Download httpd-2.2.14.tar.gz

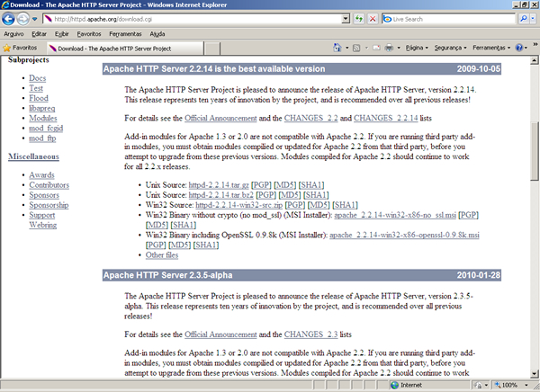[x=219, y=185]
